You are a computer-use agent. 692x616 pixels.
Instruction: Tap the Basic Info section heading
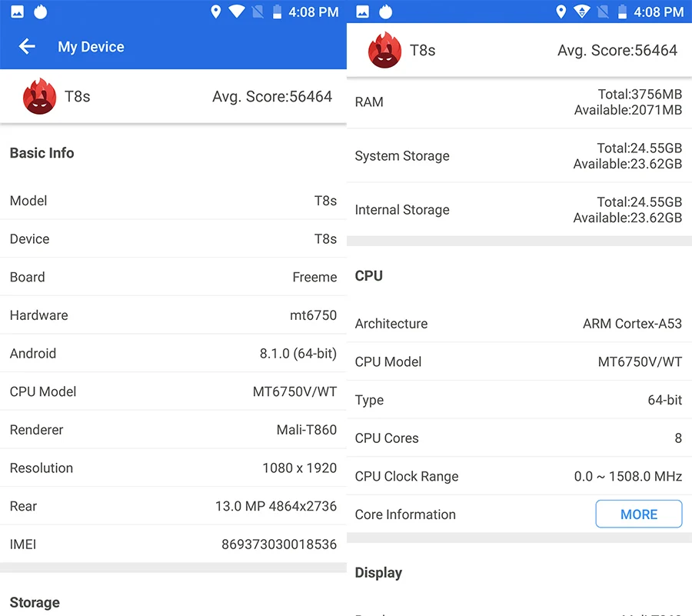click(42, 153)
